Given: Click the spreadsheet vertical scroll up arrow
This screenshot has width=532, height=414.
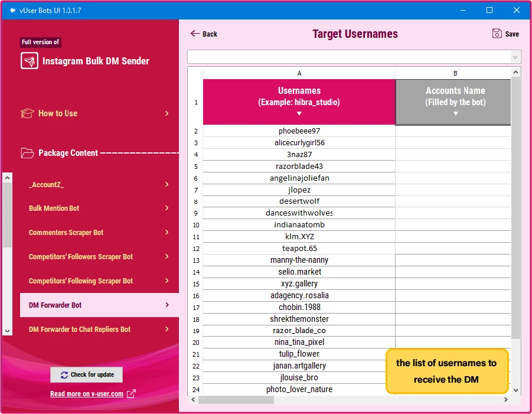Looking at the screenshot, I should (x=515, y=72).
